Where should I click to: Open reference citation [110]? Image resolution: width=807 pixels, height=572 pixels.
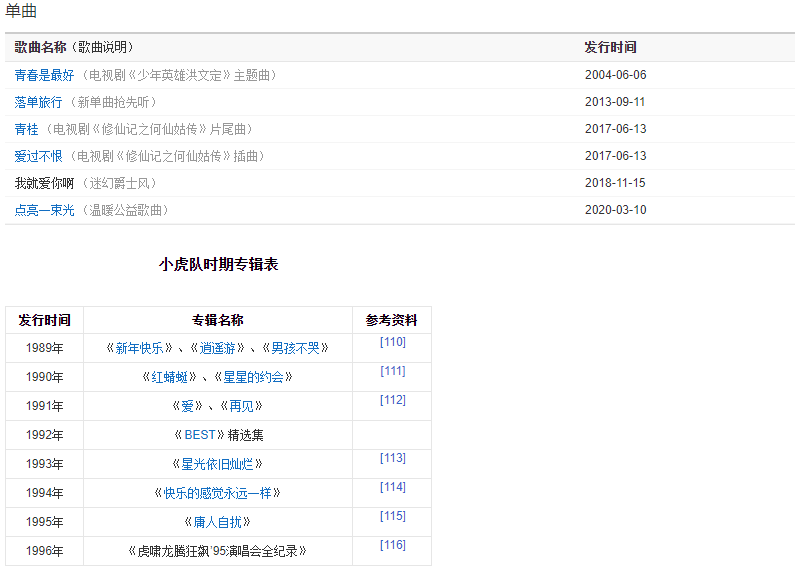393,342
